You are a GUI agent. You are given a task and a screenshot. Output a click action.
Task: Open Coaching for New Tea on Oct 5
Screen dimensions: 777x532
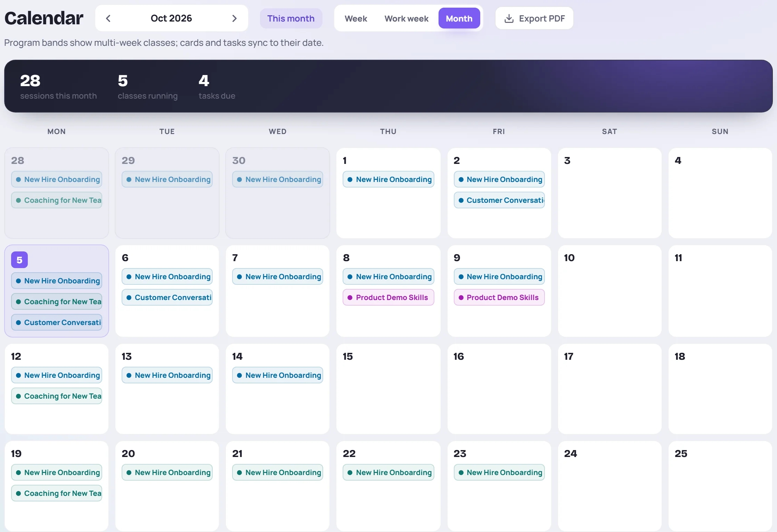[57, 301]
